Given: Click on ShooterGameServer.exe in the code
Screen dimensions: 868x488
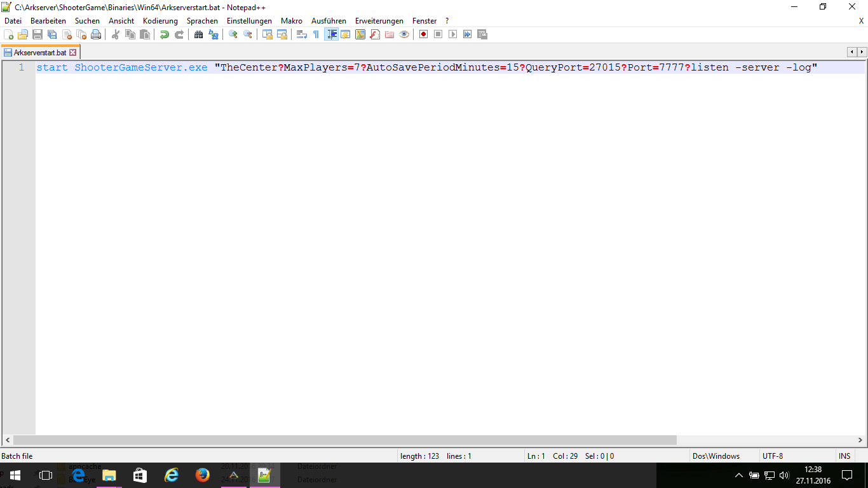Looking at the screenshot, I should 141,67.
